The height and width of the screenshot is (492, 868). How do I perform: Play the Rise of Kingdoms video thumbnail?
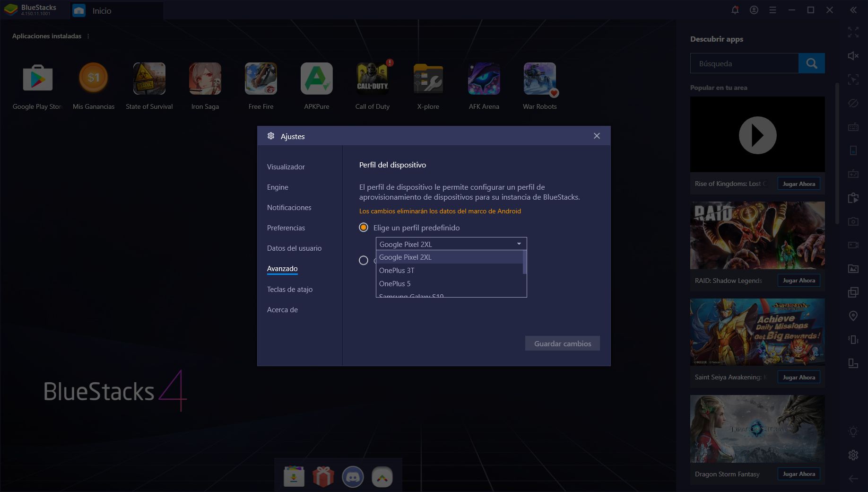click(757, 135)
